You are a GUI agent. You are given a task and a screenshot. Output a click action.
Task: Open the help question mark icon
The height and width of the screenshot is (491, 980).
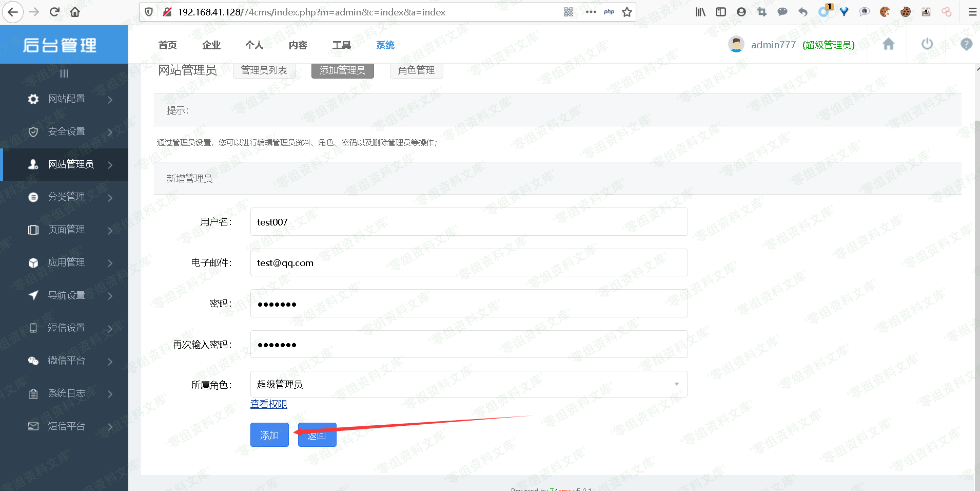coord(966,45)
